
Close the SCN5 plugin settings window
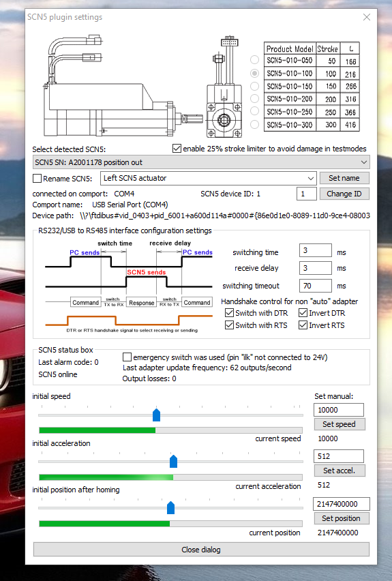point(367,17)
